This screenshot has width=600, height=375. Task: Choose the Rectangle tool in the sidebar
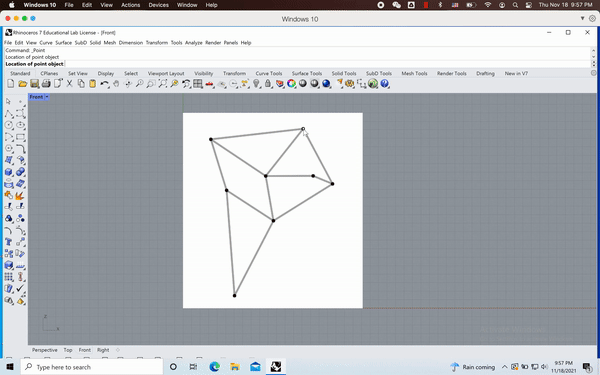tap(20, 137)
